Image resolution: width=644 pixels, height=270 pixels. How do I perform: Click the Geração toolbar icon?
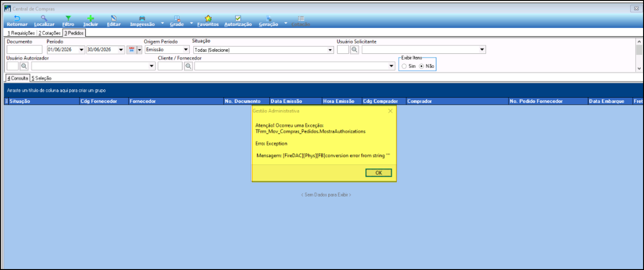(x=268, y=18)
